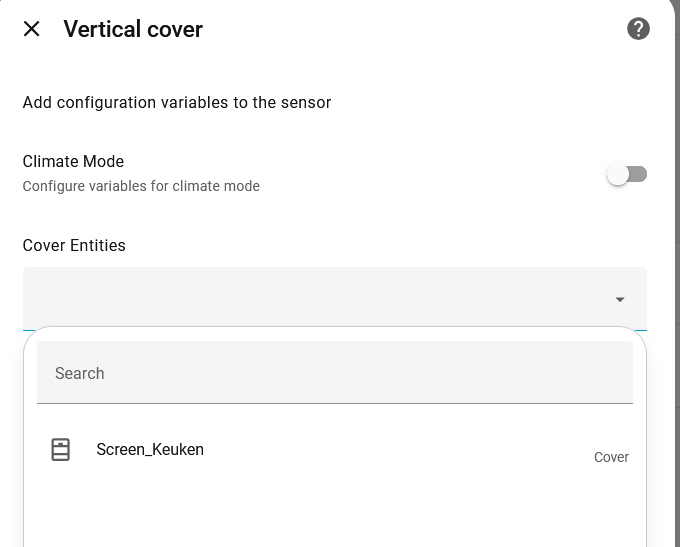The image size is (680, 547).
Task: Collapse the Cover Entities dropdown arrow
Action: point(620,299)
